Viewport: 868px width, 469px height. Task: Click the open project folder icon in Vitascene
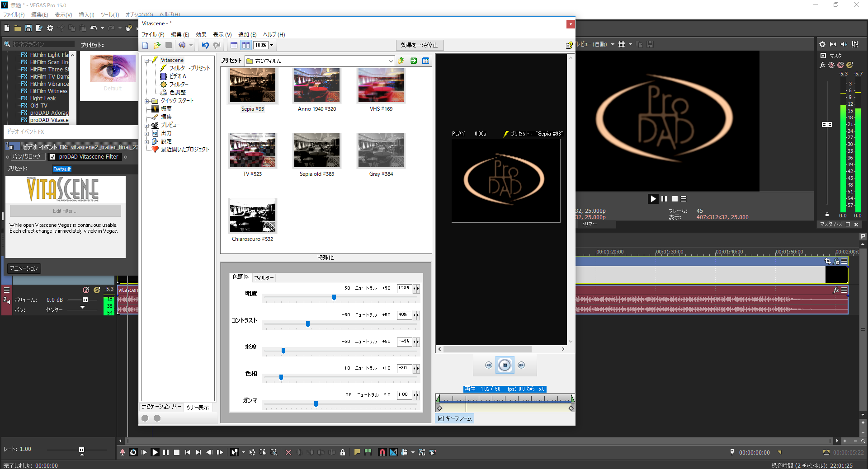click(x=157, y=45)
